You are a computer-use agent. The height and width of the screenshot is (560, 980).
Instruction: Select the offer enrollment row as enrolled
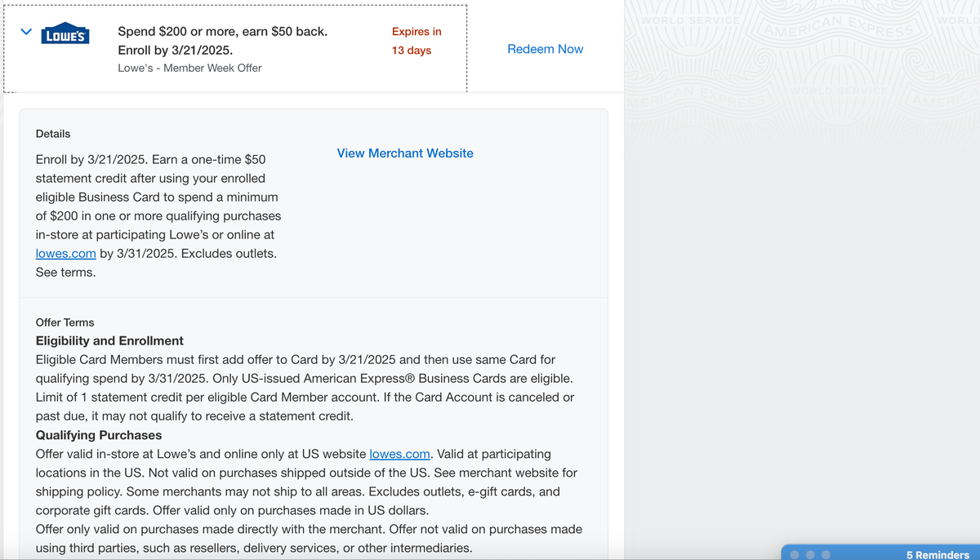pyautogui.click(x=237, y=47)
